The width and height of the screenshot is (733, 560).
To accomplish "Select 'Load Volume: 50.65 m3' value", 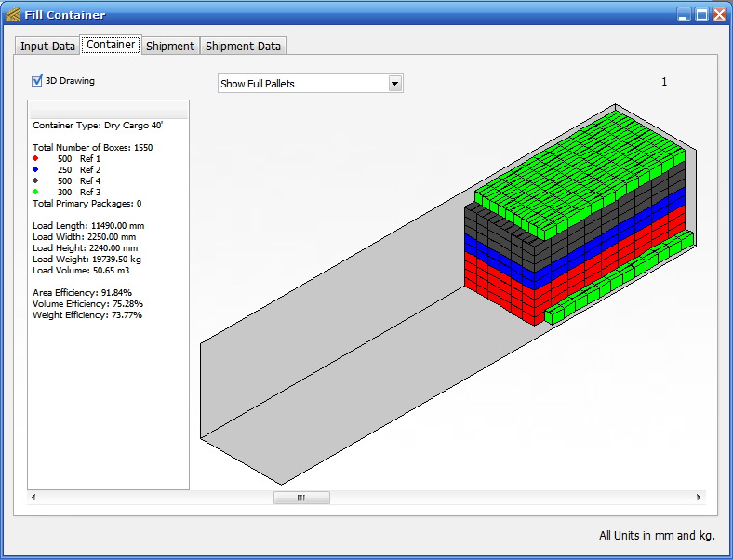I will pos(81,271).
